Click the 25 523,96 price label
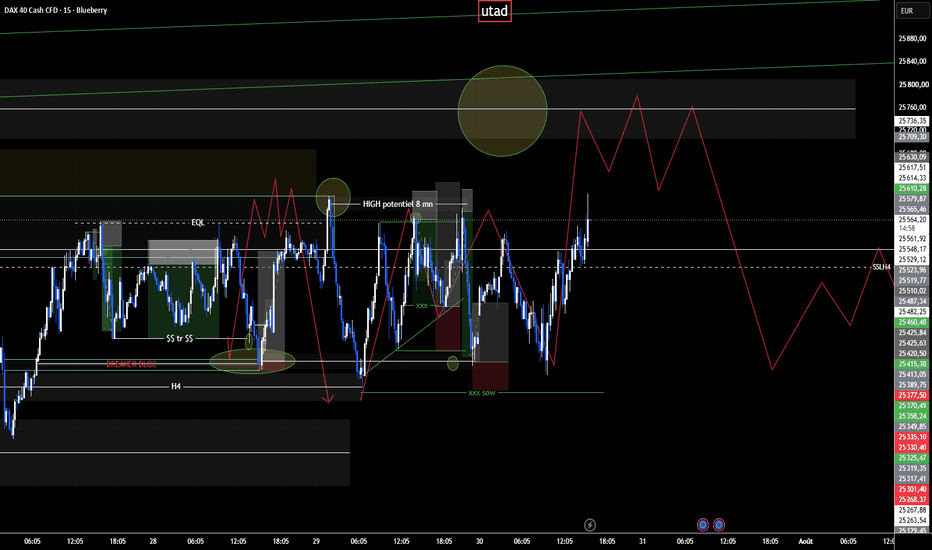 912,270
